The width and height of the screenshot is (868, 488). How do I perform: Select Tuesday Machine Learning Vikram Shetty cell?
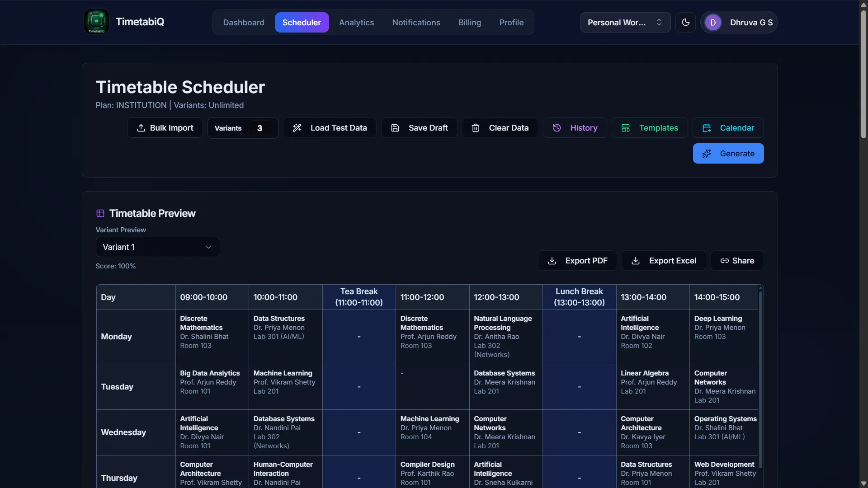[285, 387]
